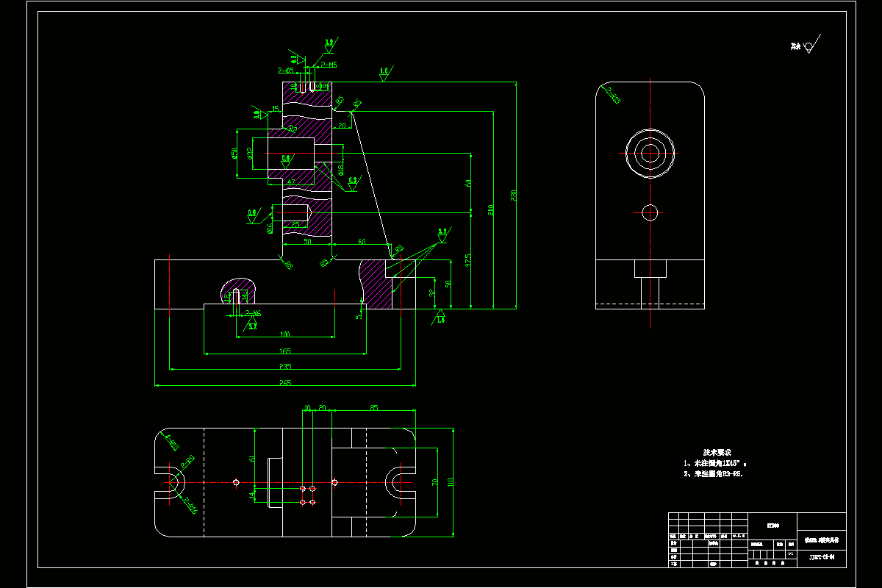The image size is (882, 588).
Task: Click the Φ16 diameter dimension
Action: point(270,227)
